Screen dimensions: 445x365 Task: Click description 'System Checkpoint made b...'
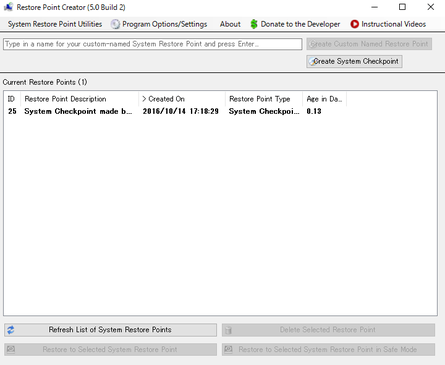coord(78,111)
